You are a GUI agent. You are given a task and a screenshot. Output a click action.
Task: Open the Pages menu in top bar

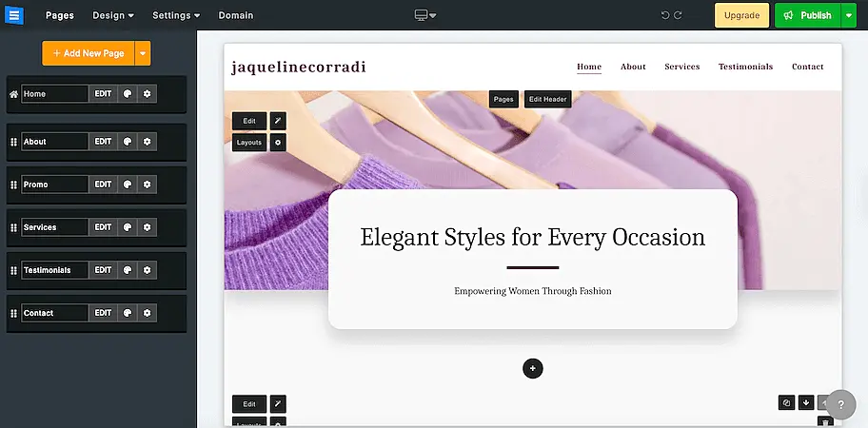(60, 15)
